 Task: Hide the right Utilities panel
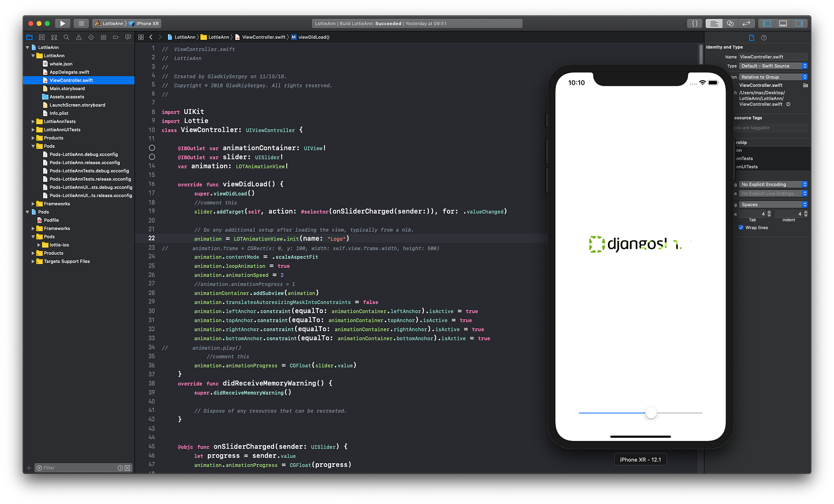coord(799,23)
